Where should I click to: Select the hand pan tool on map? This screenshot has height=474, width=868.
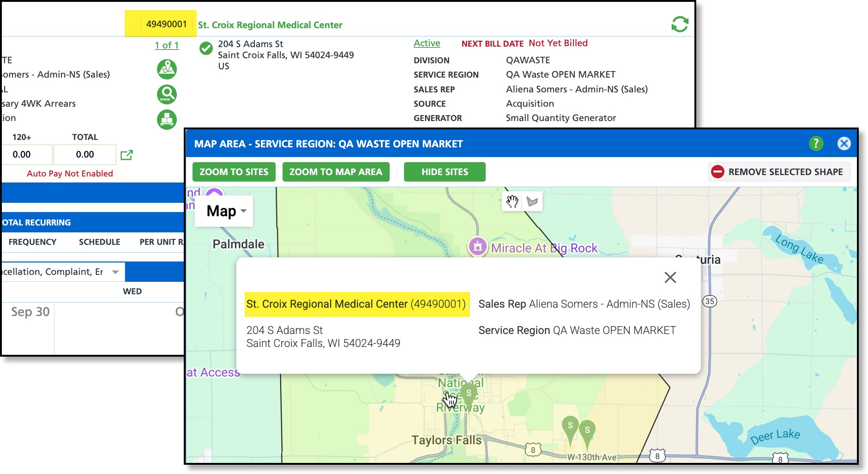coord(512,201)
